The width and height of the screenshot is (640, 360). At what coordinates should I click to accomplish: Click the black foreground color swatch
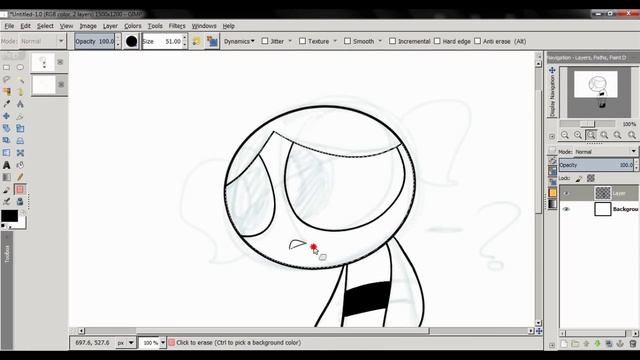(9, 216)
